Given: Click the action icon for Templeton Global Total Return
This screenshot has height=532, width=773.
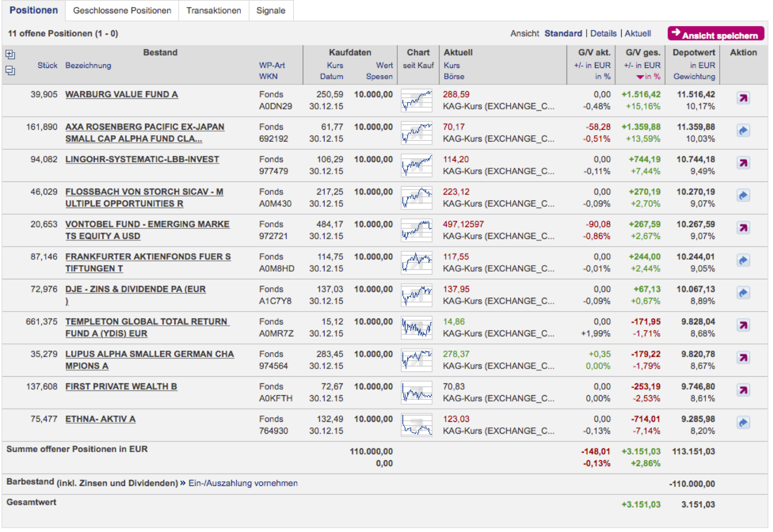Looking at the screenshot, I should tap(743, 325).
